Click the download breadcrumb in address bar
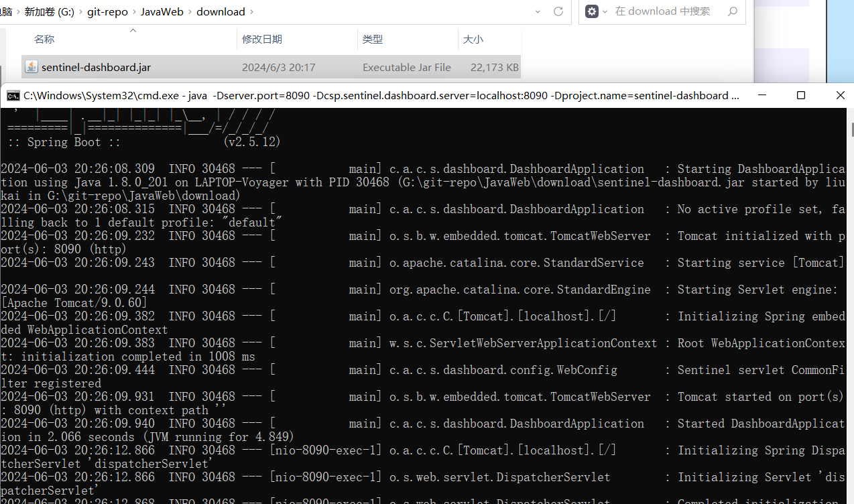 221,12
